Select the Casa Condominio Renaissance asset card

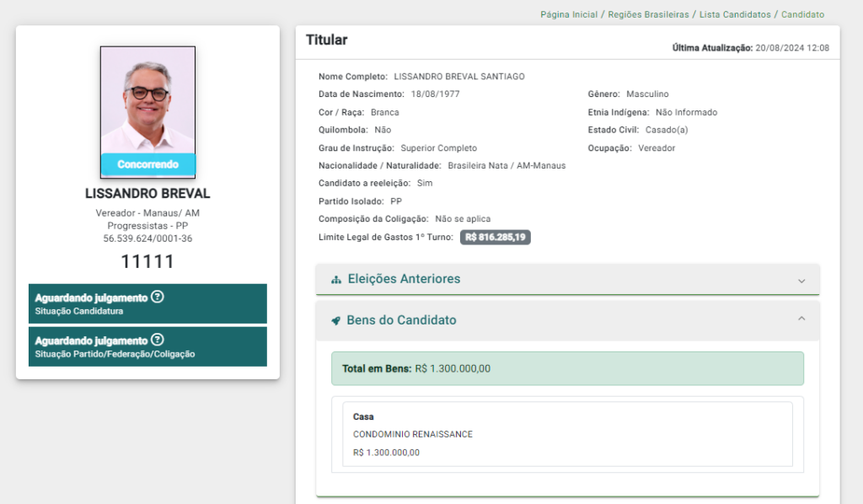coord(562,434)
